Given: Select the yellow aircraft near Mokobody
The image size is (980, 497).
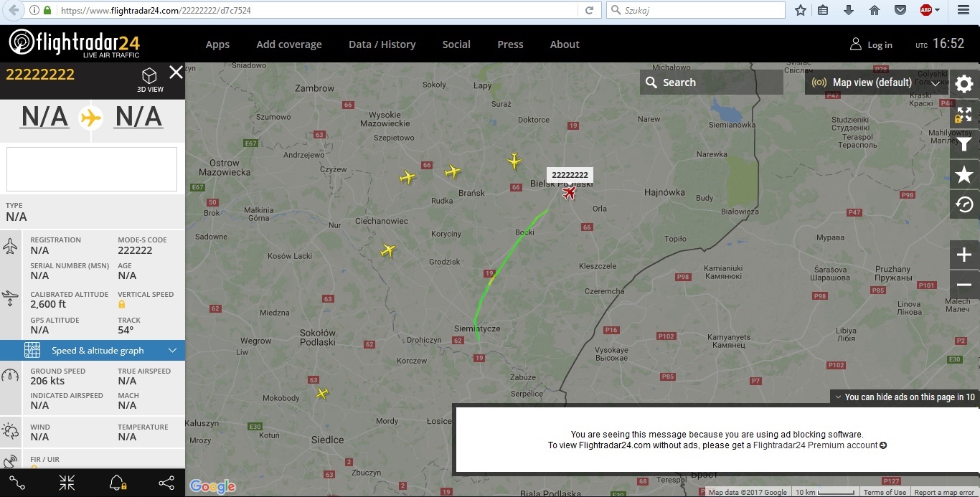Looking at the screenshot, I should [322, 393].
